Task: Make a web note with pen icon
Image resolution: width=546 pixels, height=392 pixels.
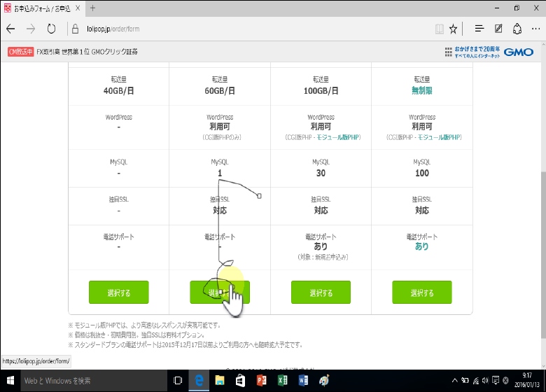Action: click(498, 29)
